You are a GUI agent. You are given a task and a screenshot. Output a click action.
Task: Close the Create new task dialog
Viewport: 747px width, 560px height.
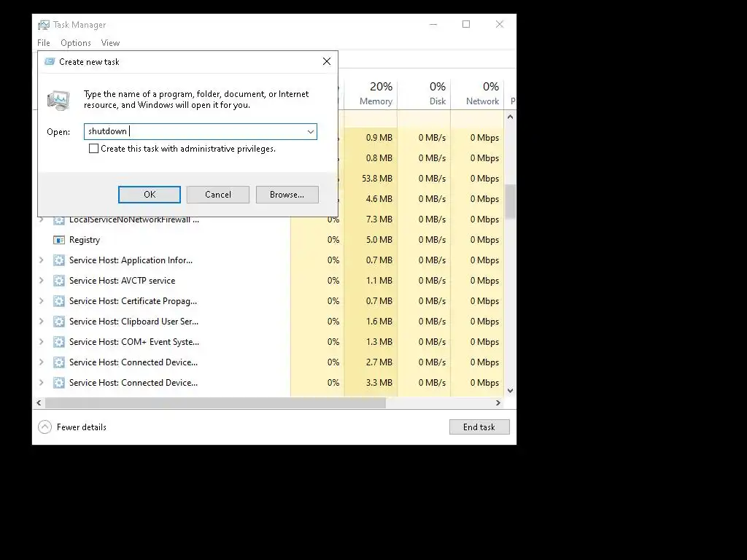(327, 61)
